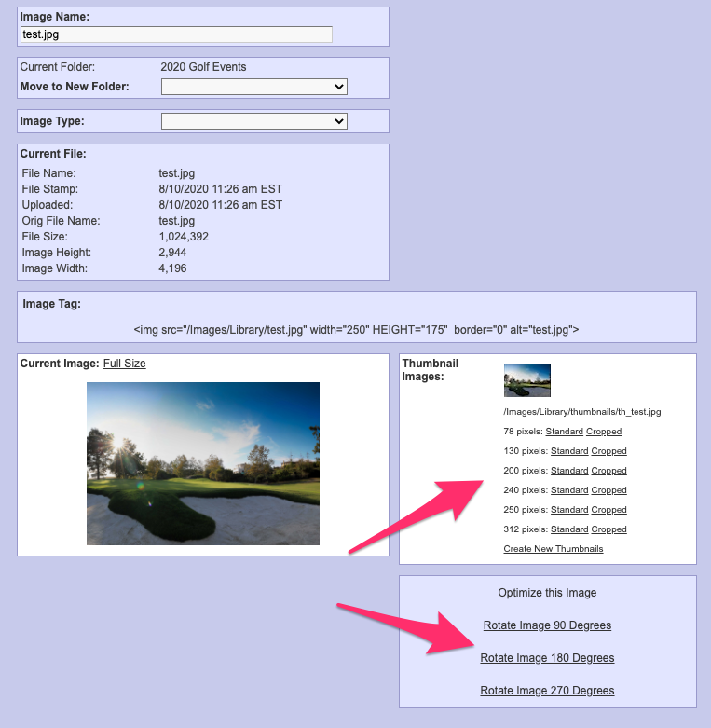Click Create New Thumbnails link
Image resolution: width=711 pixels, height=728 pixels.
(554, 549)
